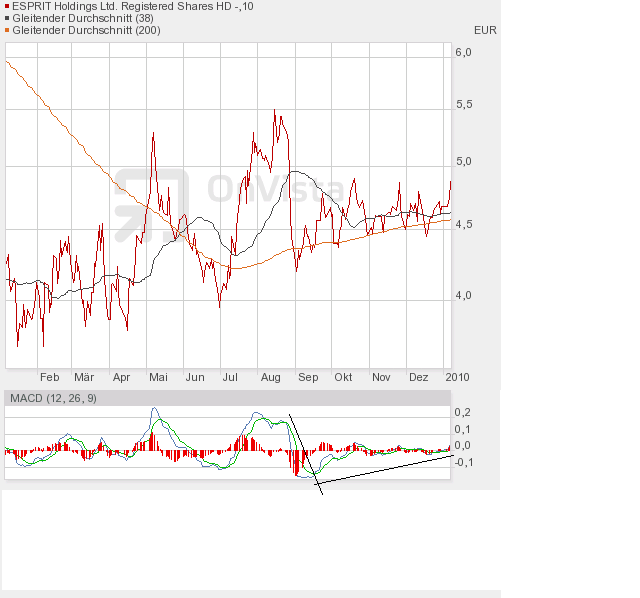Click the Aug month axis label
Screen dimensions: 640x598
click(x=270, y=378)
